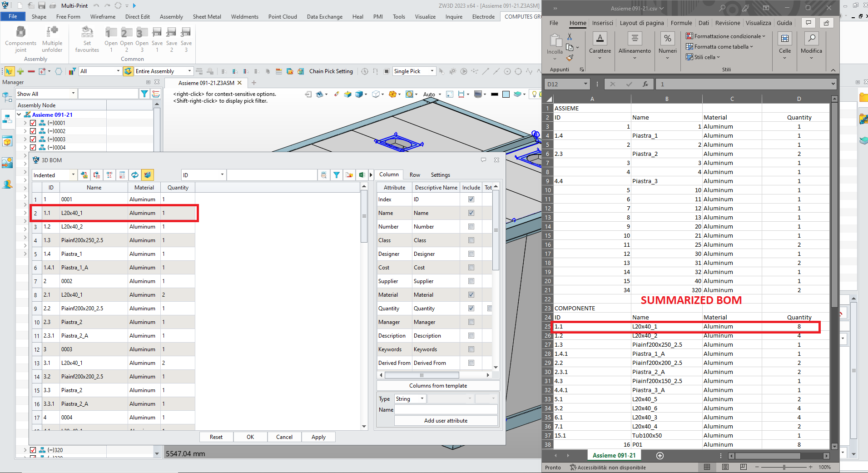Click the cut scissors icon in Excel Appunti
The height and width of the screenshot is (473, 868).
570,37
